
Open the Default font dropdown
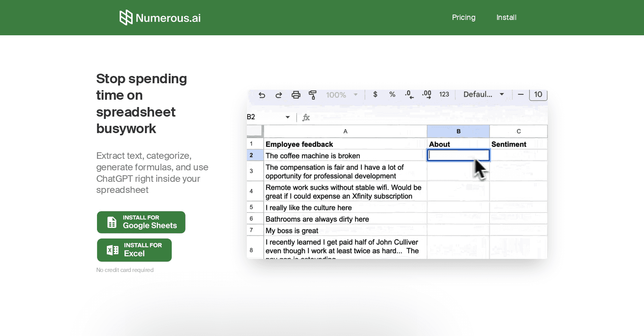[483, 94]
